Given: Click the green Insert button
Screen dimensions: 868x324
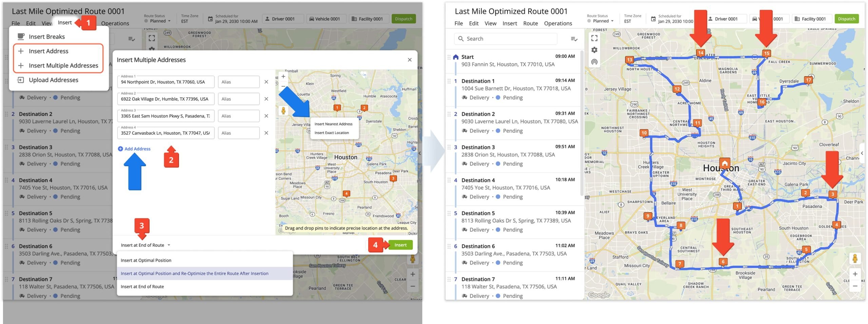Looking at the screenshot, I should click(400, 245).
